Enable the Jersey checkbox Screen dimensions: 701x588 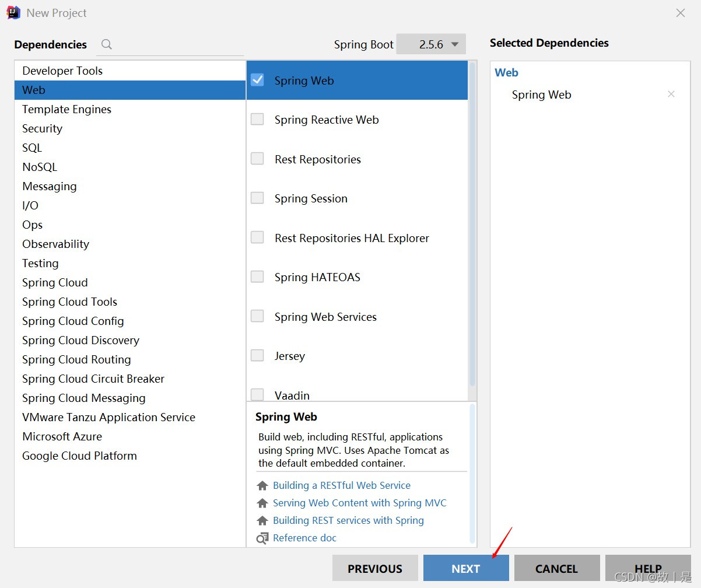(x=257, y=355)
